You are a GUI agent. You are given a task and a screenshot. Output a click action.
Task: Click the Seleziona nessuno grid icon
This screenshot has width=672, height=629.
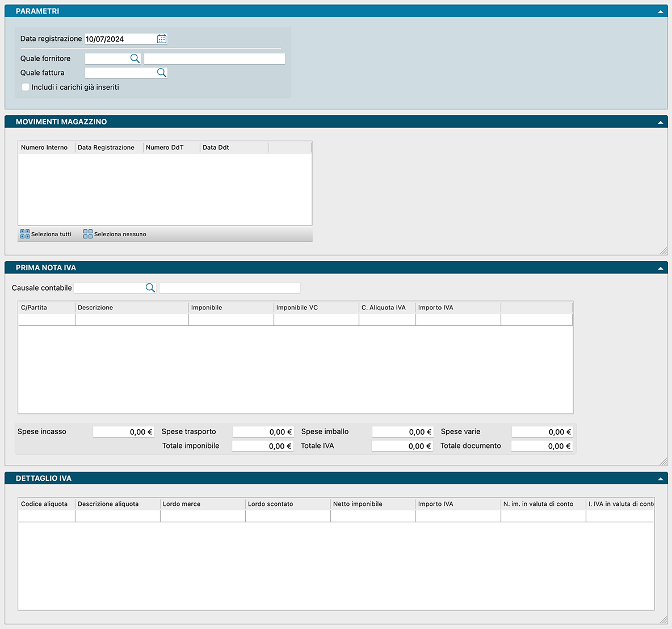[88, 234]
